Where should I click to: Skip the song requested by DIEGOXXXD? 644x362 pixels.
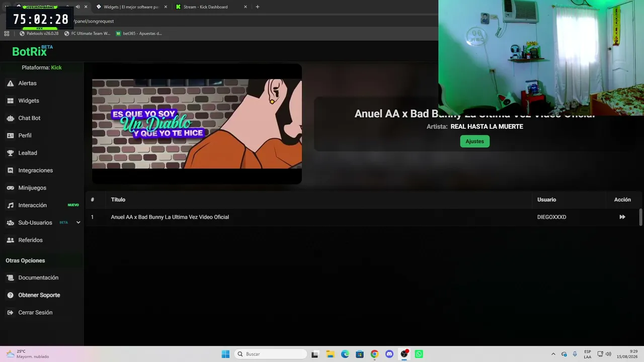tap(622, 217)
